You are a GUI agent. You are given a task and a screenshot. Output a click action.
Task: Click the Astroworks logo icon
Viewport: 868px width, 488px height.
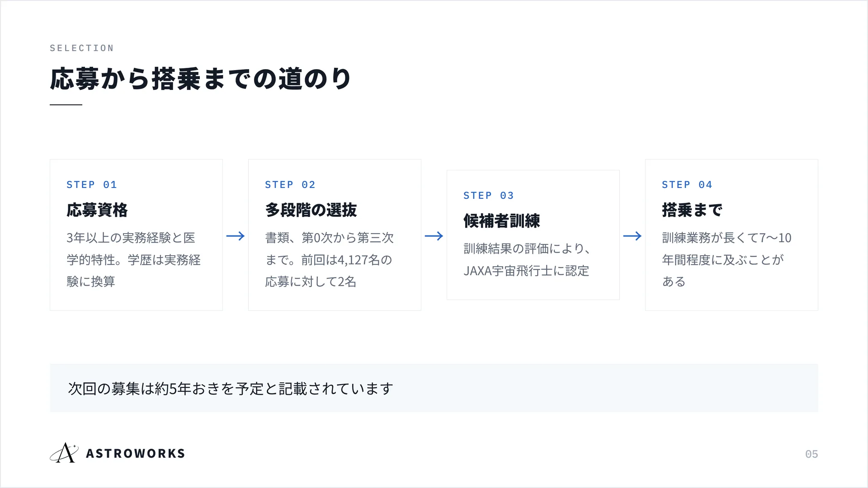point(64,453)
